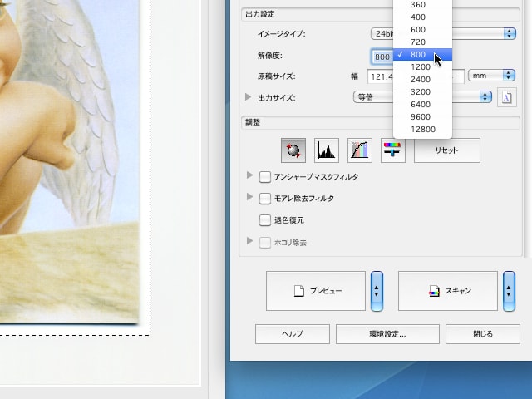This screenshot has width=532, height=399.
Task: Choose 600 in the resolution menu
Action: pyautogui.click(x=422, y=30)
